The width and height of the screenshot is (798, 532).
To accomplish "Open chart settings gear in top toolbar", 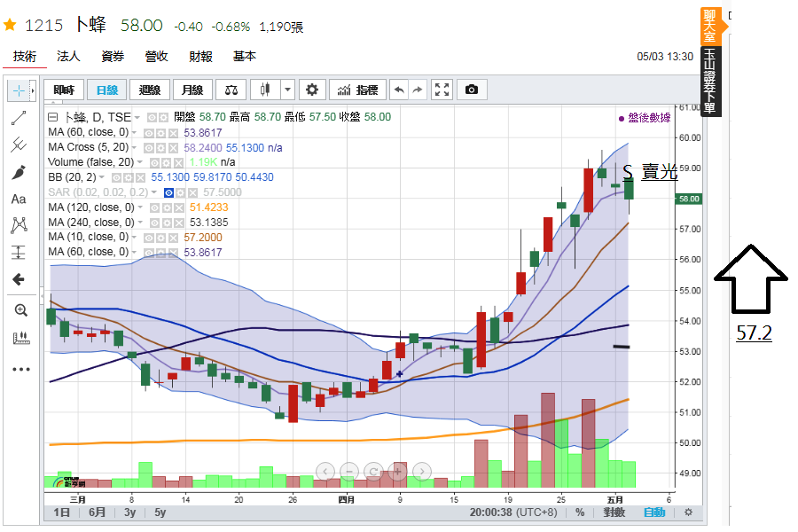I will (311, 90).
